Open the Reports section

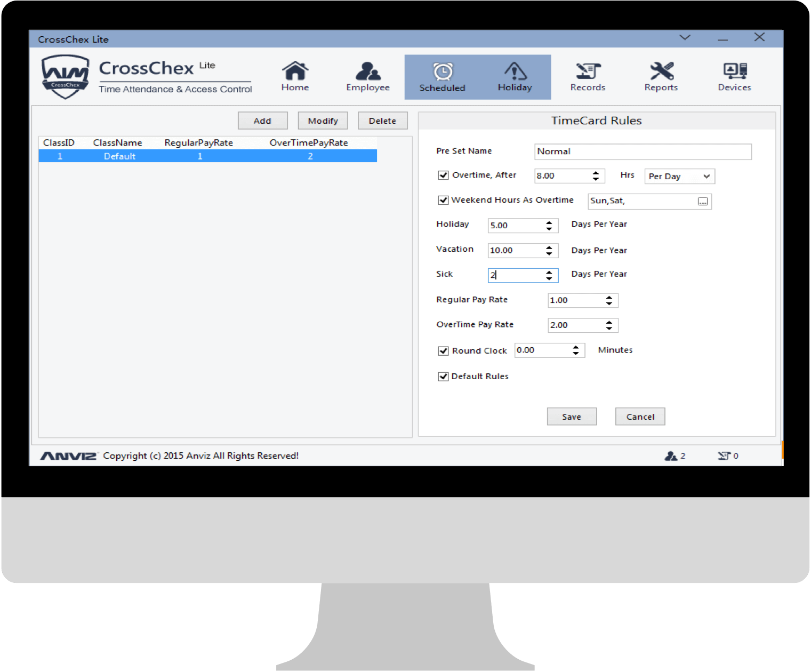pos(661,77)
